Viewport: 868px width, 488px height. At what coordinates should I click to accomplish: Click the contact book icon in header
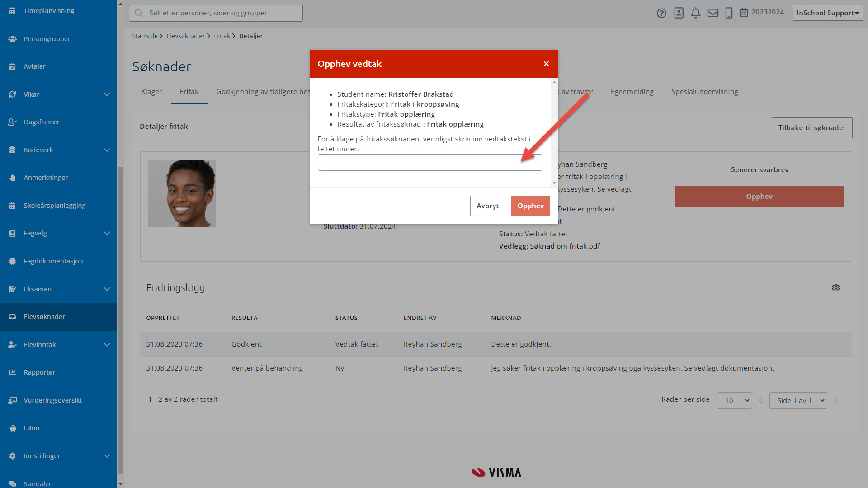click(679, 13)
